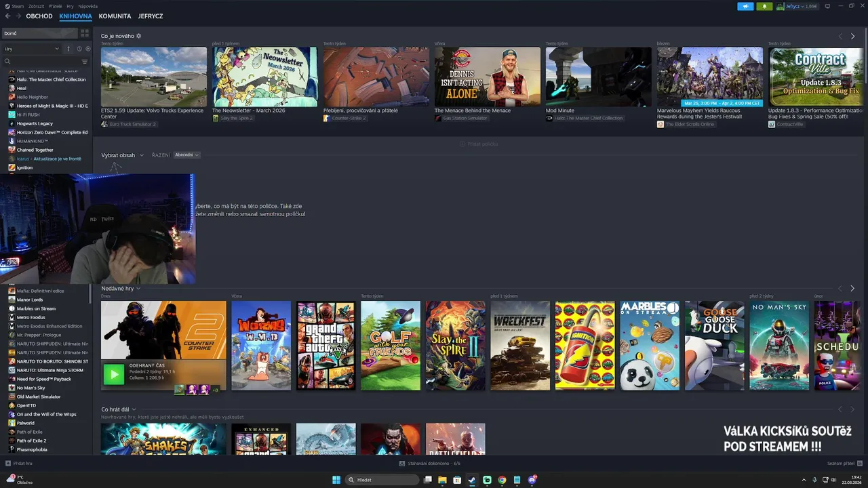This screenshot has height=488, width=868.
Task: Click Přidat poličku add shelf button
Action: click(x=479, y=144)
